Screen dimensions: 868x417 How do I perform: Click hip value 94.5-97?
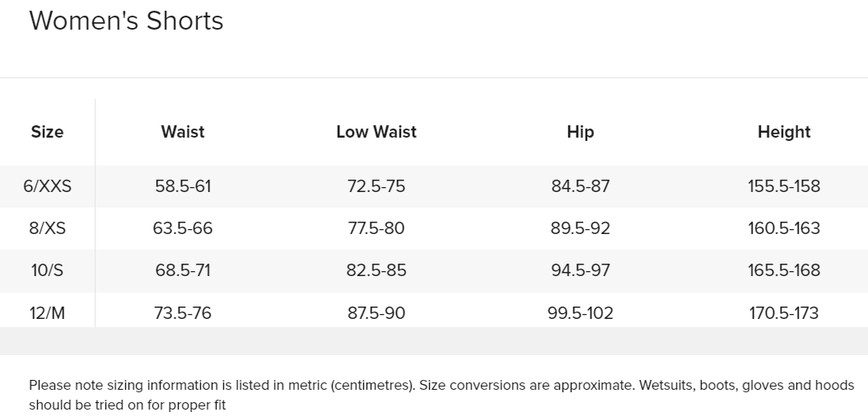point(580,270)
